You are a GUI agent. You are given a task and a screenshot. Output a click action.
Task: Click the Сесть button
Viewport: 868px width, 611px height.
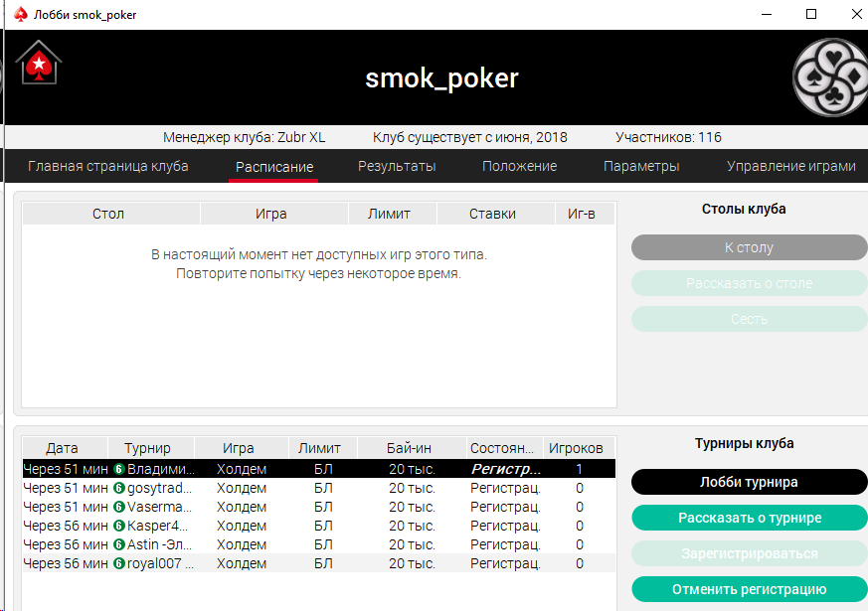pos(749,319)
